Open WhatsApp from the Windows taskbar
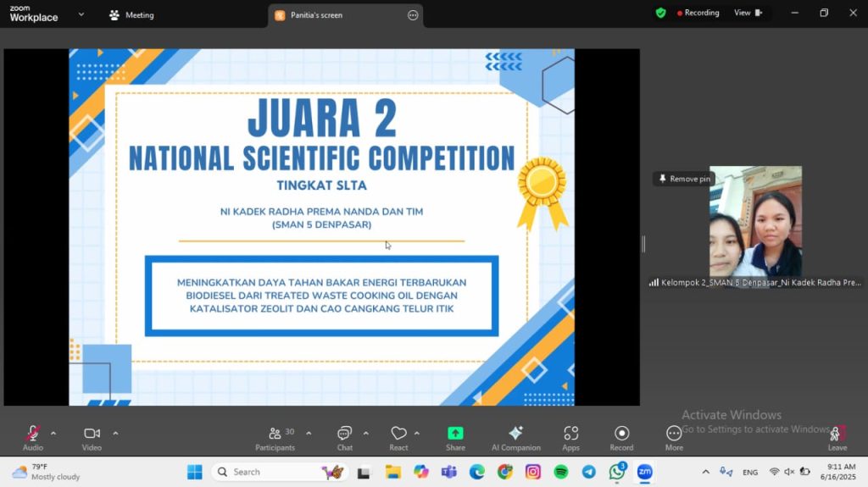868x487 pixels. point(616,472)
